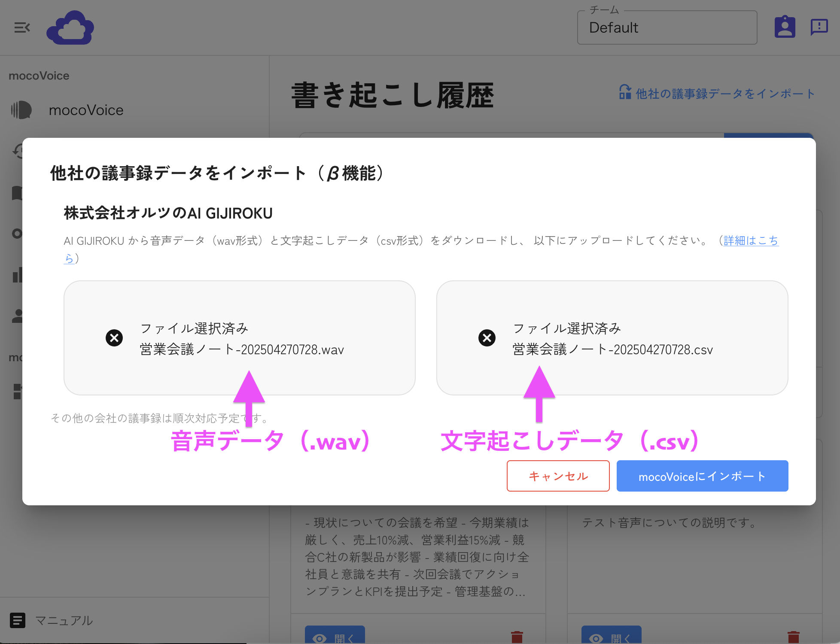The image size is (840, 644).
Task: Click the mocoVoiceにインポート button
Action: (x=702, y=476)
